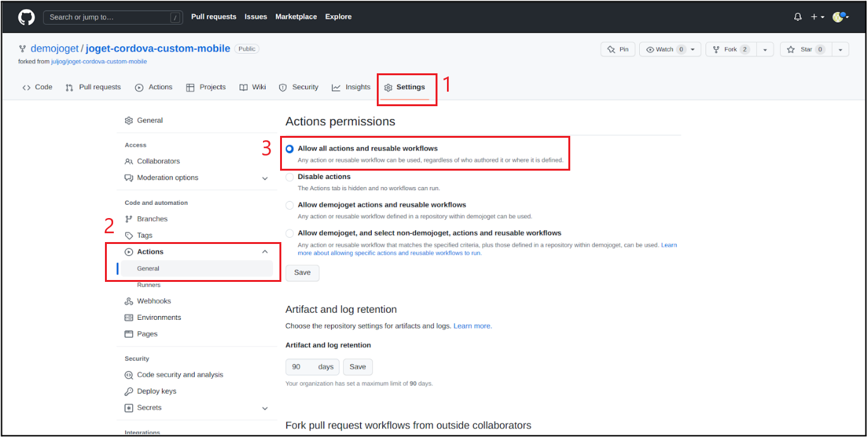Open Webhooks in the sidebar
Viewport: 868px width, 438px height.
148,301
